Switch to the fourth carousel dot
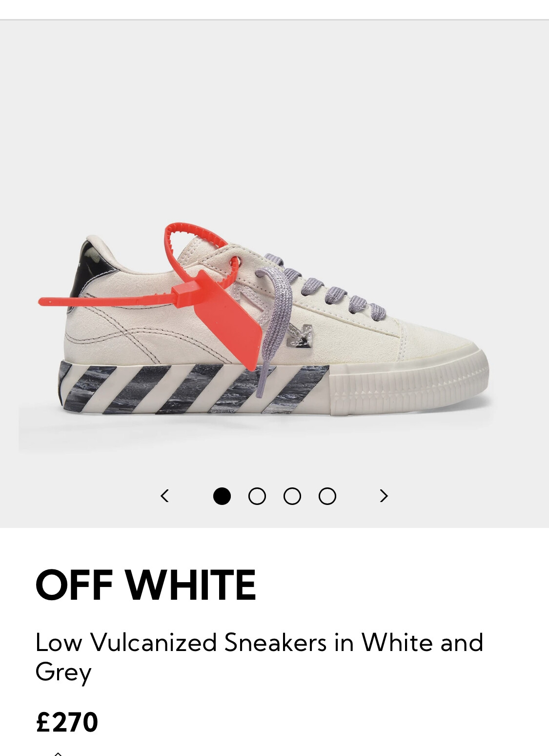 tap(327, 496)
